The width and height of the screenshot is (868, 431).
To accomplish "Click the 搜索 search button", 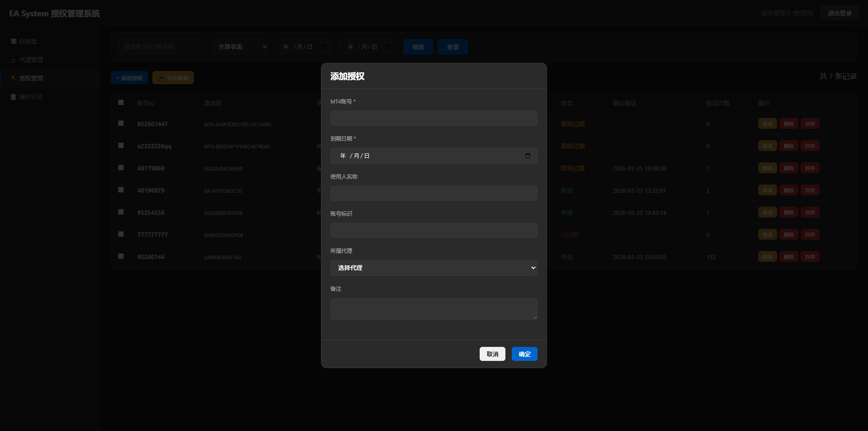I will coord(418,47).
